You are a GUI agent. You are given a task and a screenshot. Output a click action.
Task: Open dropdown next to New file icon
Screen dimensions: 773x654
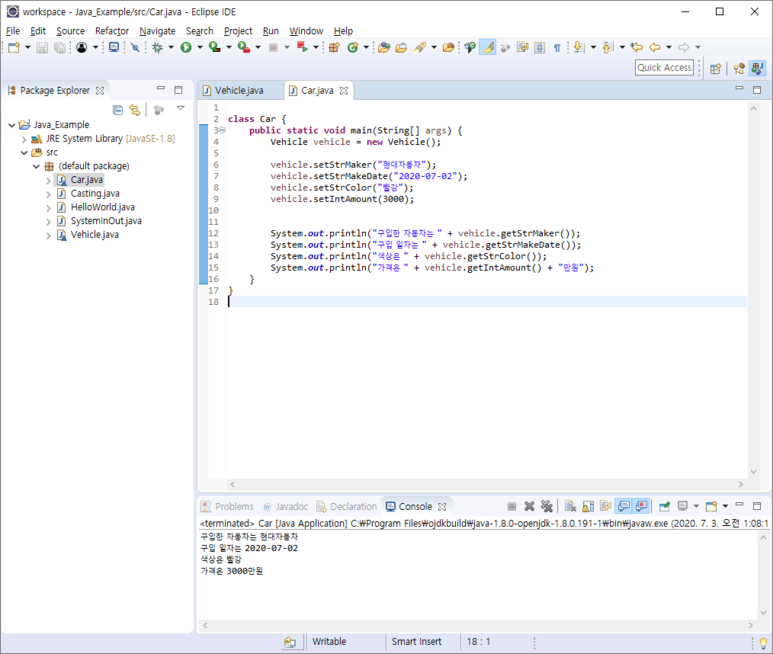pyautogui.click(x=28, y=47)
